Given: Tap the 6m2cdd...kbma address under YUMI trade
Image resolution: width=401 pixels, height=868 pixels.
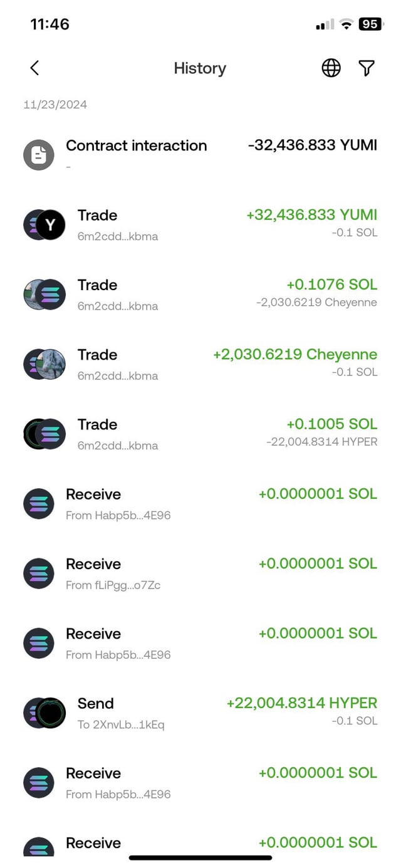Looking at the screenshot, I should (118, 237).
